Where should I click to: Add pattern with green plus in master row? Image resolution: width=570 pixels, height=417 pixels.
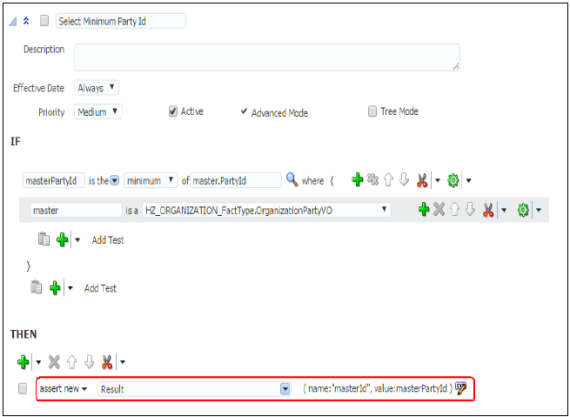(x=424, y=209)
